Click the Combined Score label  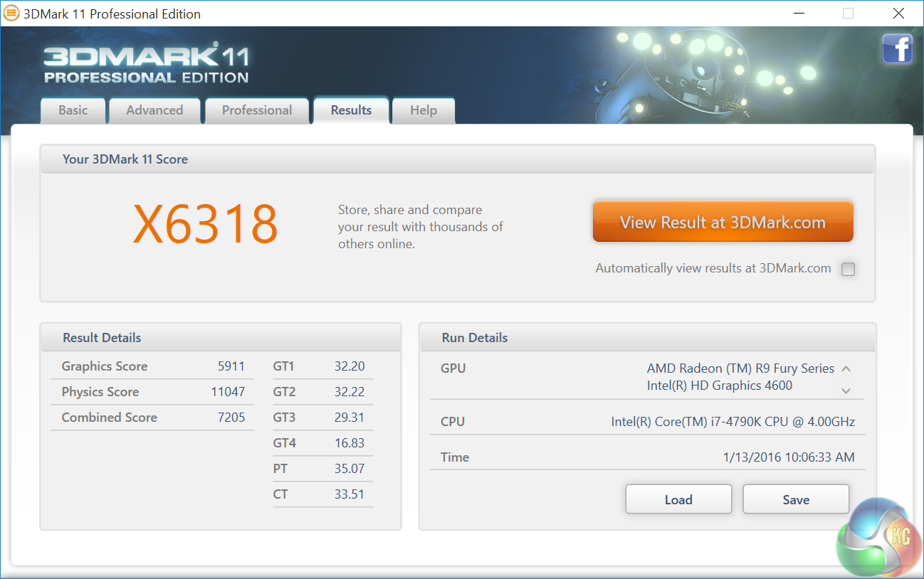pyautogui.click(x=110, y=418)
